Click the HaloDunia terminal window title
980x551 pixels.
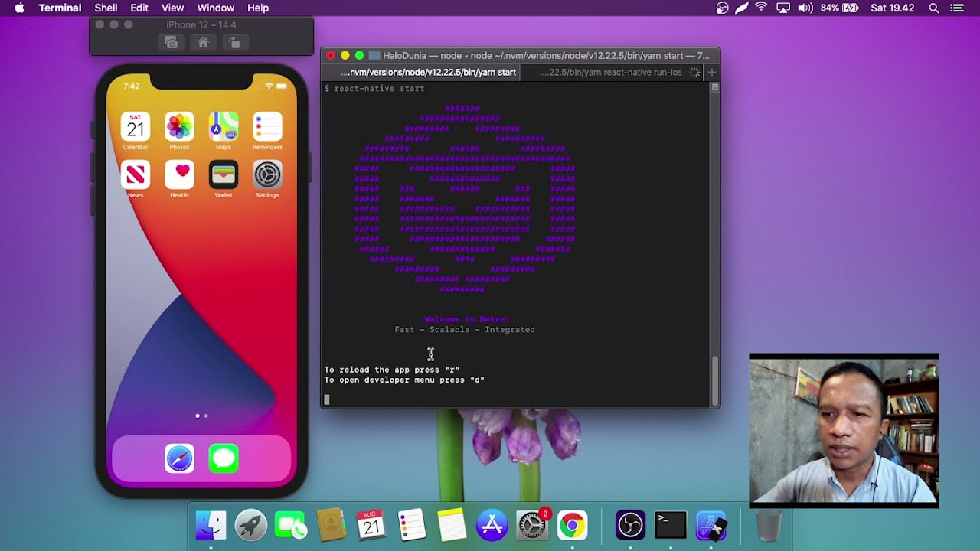click(546, 55)
